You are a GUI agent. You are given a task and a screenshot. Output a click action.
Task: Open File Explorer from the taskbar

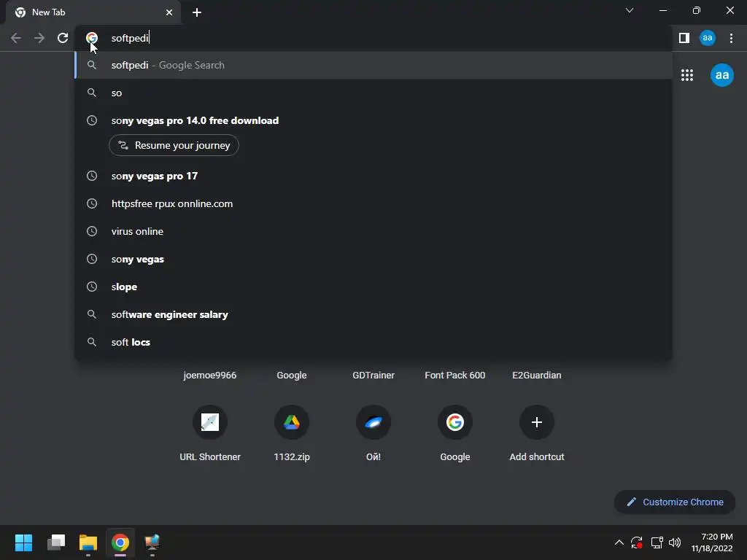pos(88,542)
